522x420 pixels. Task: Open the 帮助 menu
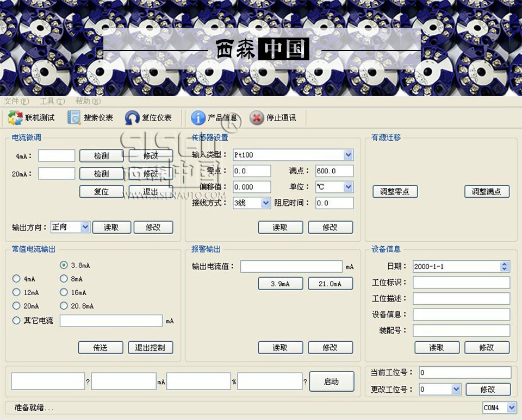click(88, 101)
